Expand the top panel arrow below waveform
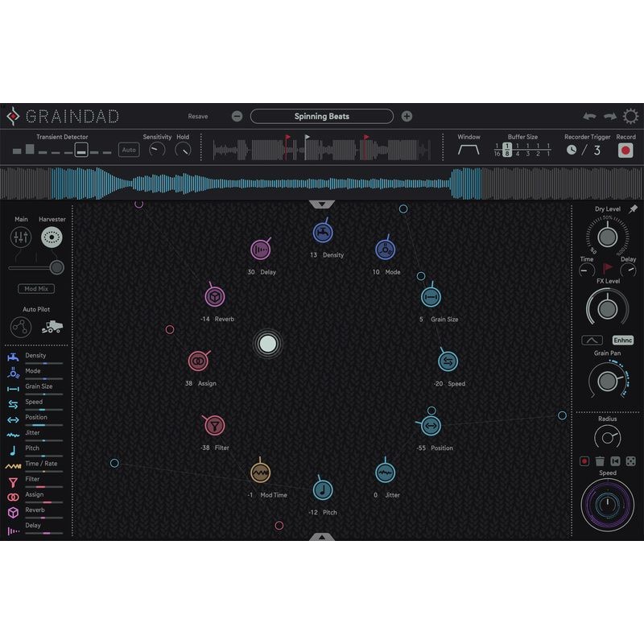The height and width of the screenshot is (644, 644). [321, 205]
